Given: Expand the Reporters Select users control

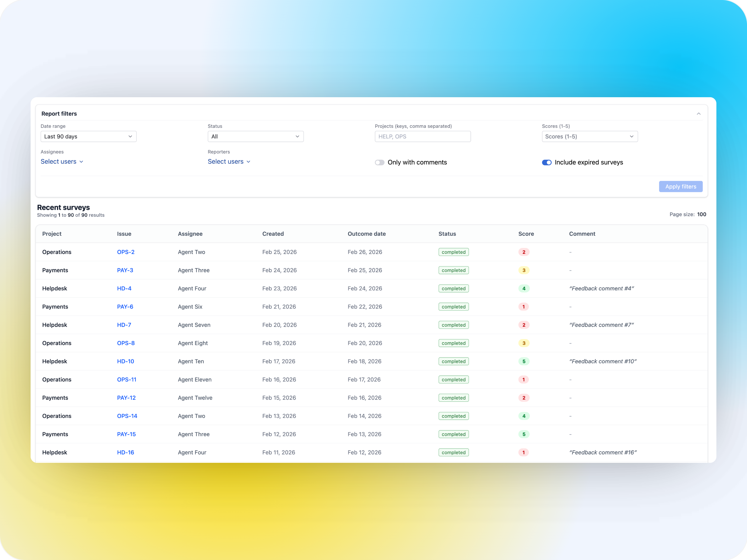Looking at the screenshot, I should click(229, 162).
